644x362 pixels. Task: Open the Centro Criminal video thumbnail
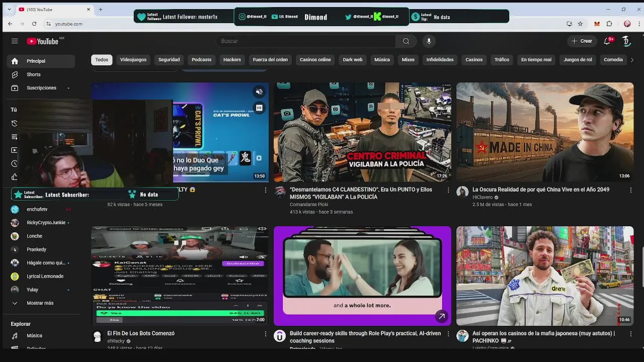tap(362, 132)
